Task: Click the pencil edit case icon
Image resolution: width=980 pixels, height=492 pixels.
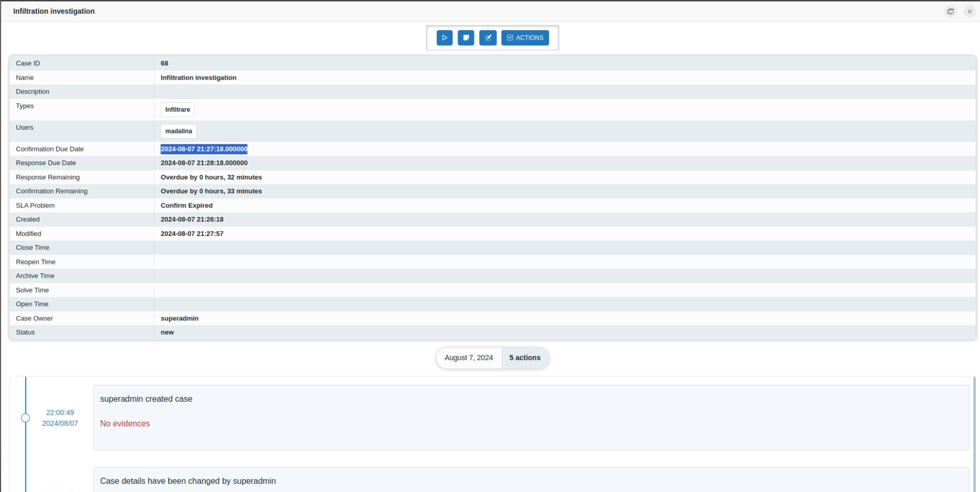Action: [488, 38]
